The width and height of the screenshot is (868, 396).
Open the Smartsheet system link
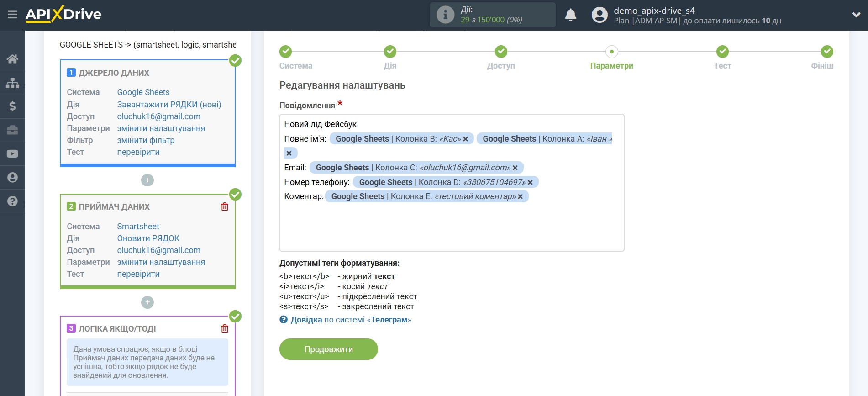138,227
